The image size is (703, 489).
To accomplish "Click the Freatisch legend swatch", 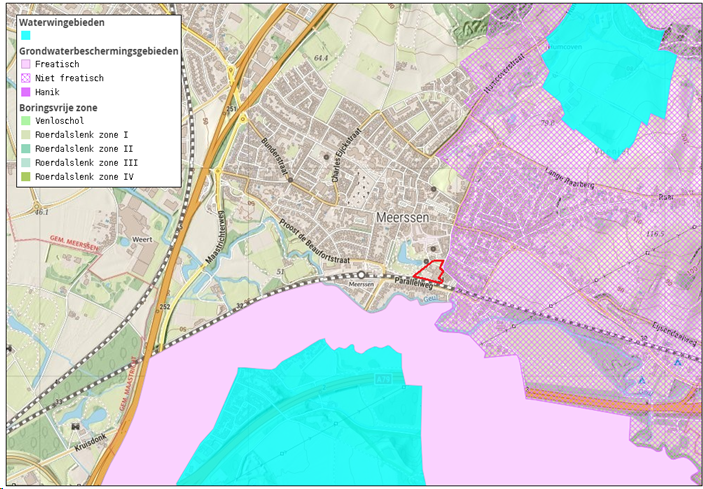I will [26, 64].
